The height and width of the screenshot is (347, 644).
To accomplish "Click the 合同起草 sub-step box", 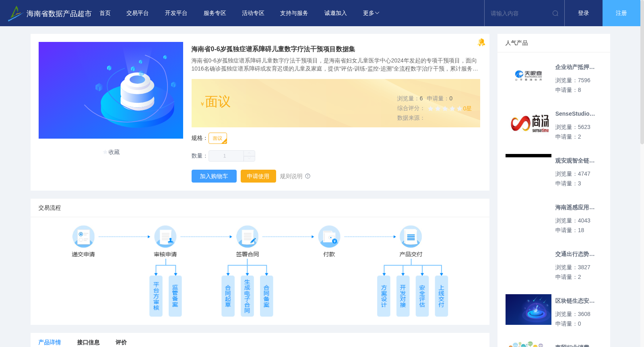I will [228, 296].
